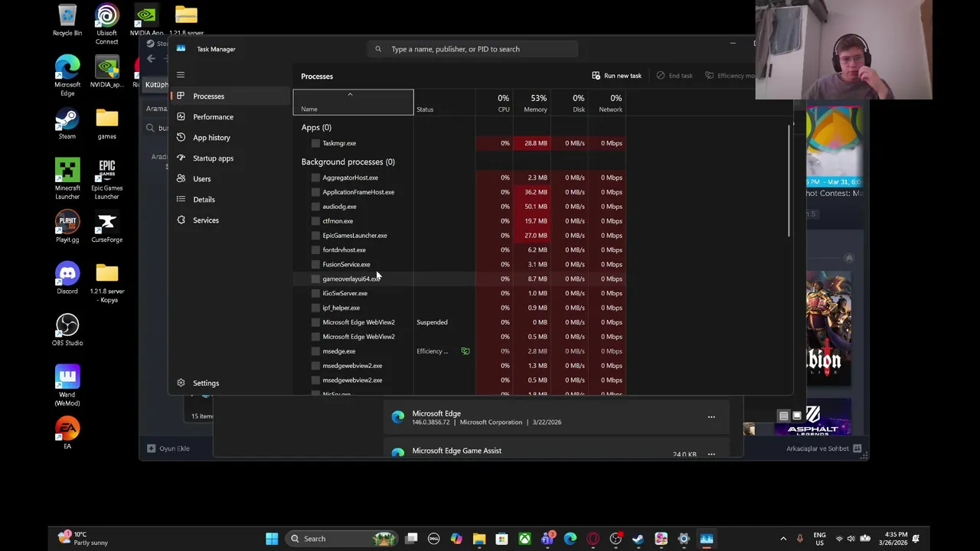Open the Wand (WeMod) desktop icon

pyautogui.click(x=67, y=386)
